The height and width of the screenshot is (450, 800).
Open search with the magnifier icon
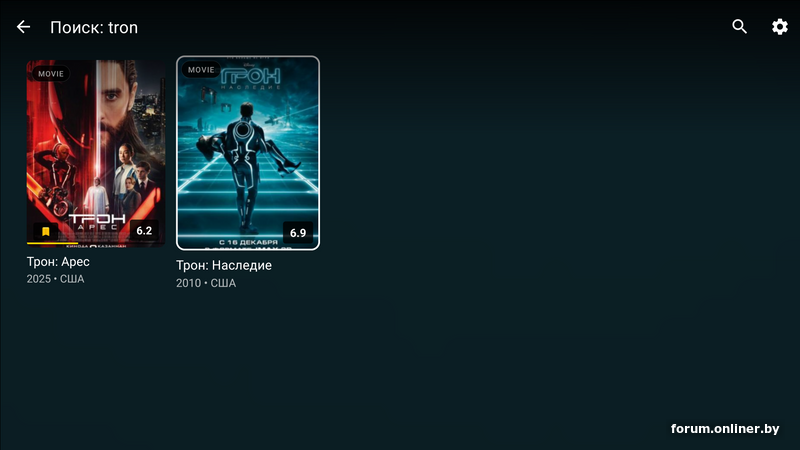[x=739, y=27]
